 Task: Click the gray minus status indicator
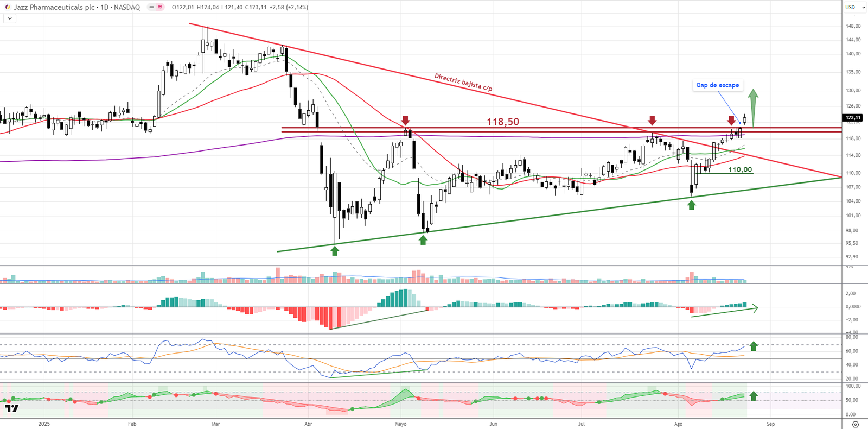[x=152, y=7]
